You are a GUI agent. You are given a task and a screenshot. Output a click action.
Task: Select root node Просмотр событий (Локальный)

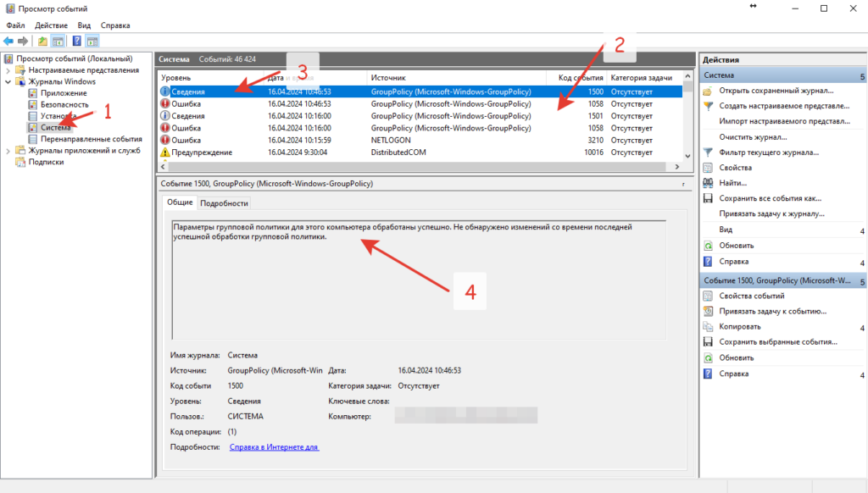tap(75, 58)
